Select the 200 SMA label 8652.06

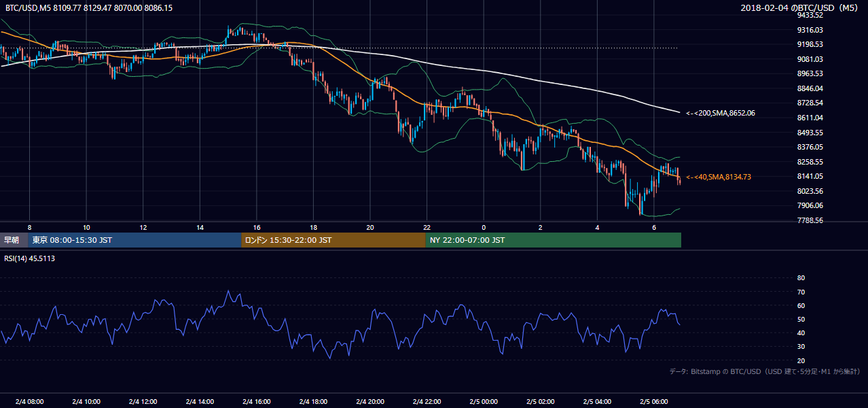[721, 113]
